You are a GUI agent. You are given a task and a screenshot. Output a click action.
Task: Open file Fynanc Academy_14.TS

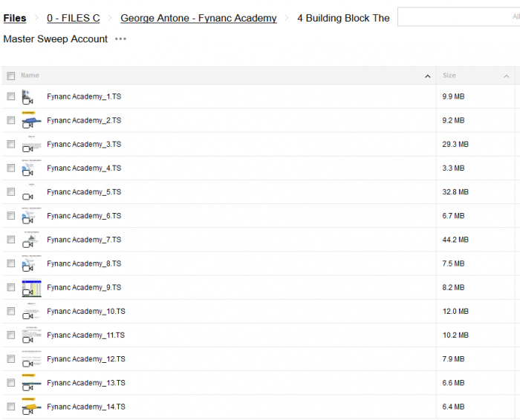tap(86, 407)
